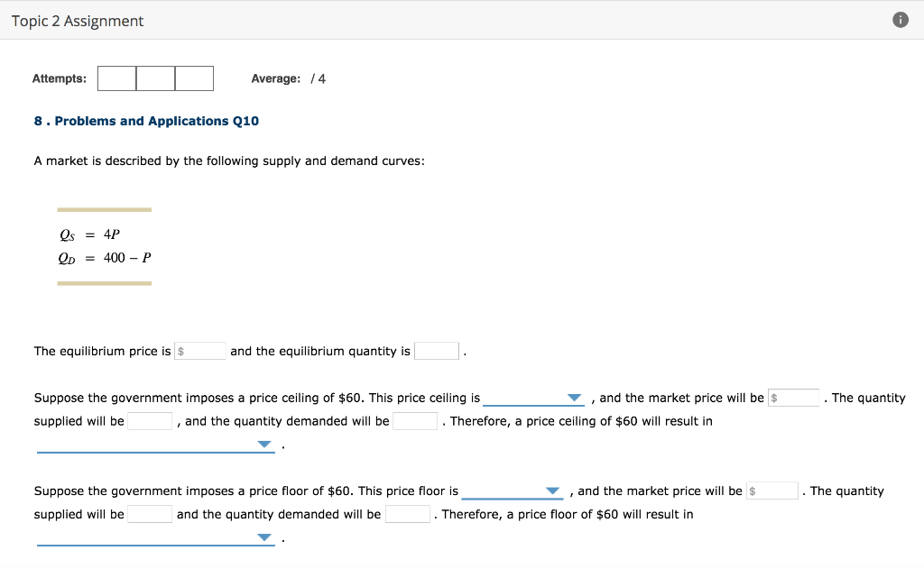
Task: Click the second Attempts box
Action: (x=154, y=78)
